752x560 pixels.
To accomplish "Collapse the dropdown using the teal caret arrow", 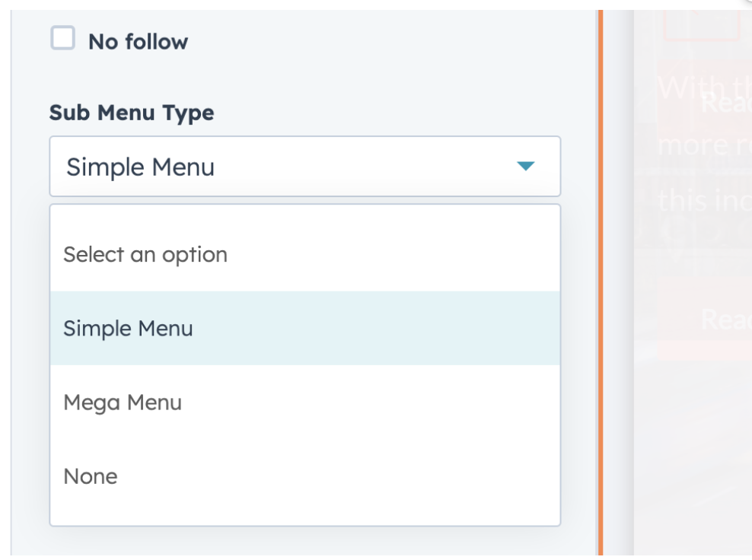I will point(526,166).
